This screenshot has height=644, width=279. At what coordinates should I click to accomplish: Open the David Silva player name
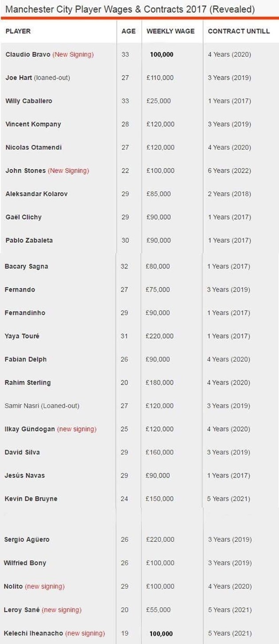pos(22,452)
